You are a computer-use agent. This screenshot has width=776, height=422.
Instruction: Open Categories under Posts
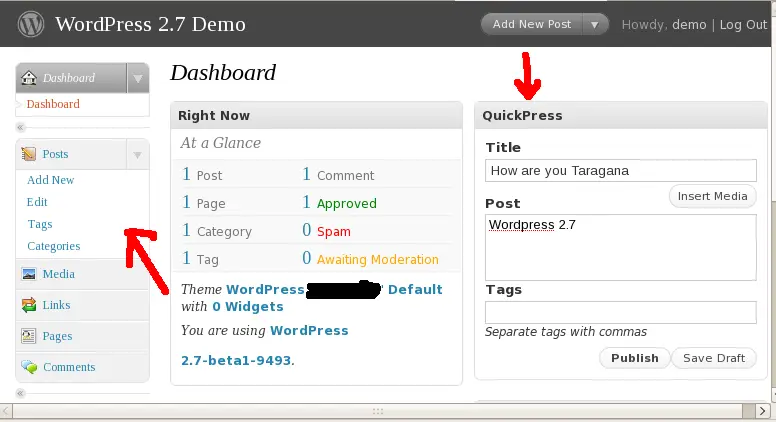[53, 246]
